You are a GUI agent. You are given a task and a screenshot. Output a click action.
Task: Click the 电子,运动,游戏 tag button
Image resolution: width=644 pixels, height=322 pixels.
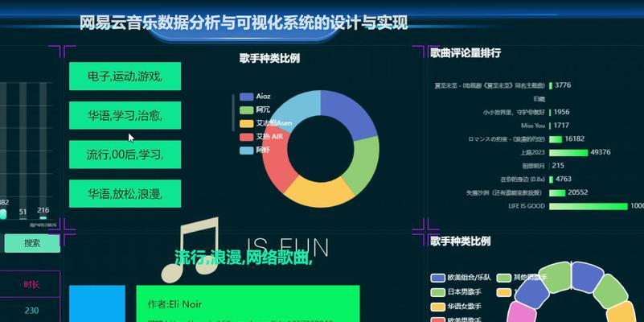pos(125,76)
